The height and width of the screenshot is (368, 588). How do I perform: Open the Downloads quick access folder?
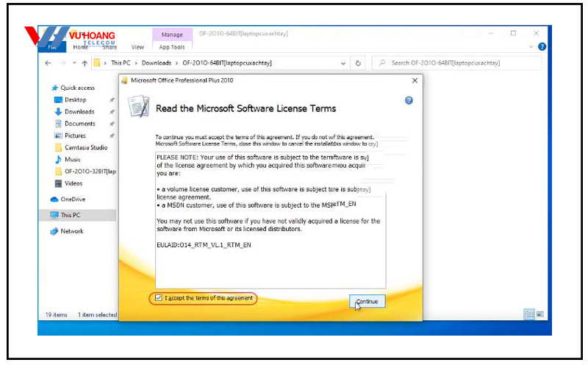coord(58,112)
